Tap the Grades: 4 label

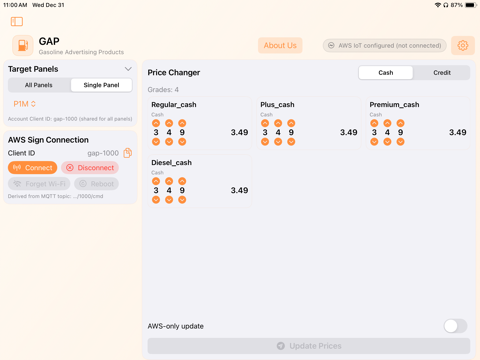[x=163, y=90]
